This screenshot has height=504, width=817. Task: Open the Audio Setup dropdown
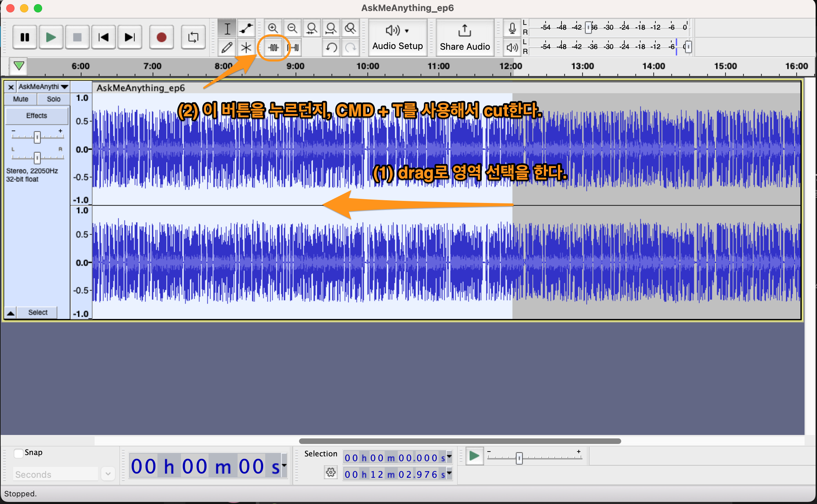pyautogui.click(x=397, y=37)
